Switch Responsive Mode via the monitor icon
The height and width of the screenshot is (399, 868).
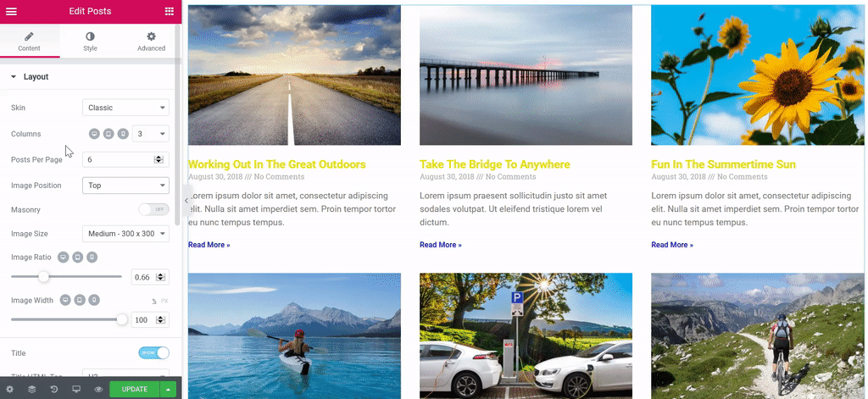76,389
